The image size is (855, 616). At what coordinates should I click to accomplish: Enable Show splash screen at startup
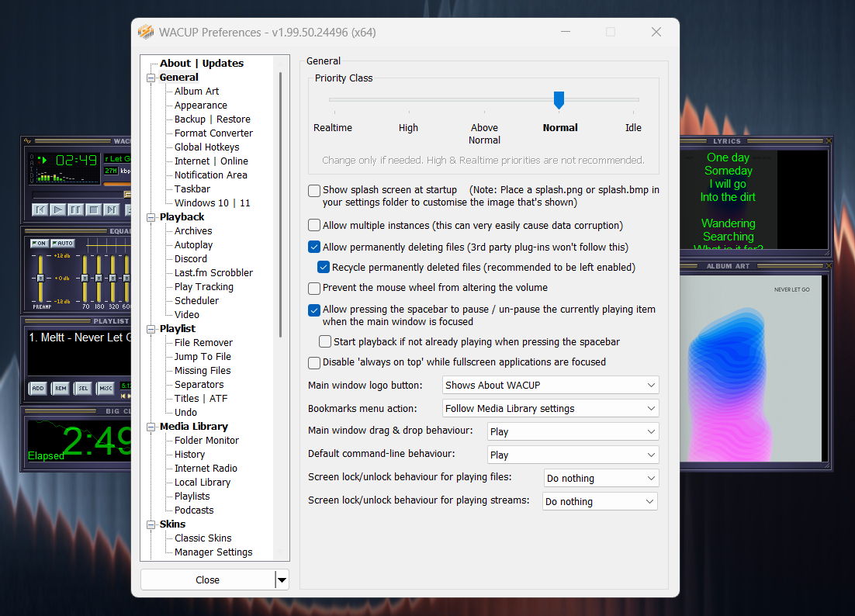point(314,190)
